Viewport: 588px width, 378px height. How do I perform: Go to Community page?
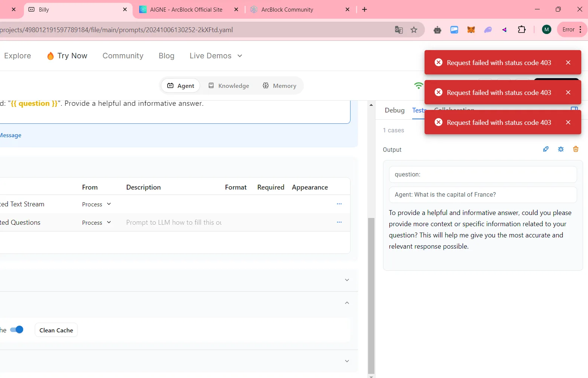[123, 56]
